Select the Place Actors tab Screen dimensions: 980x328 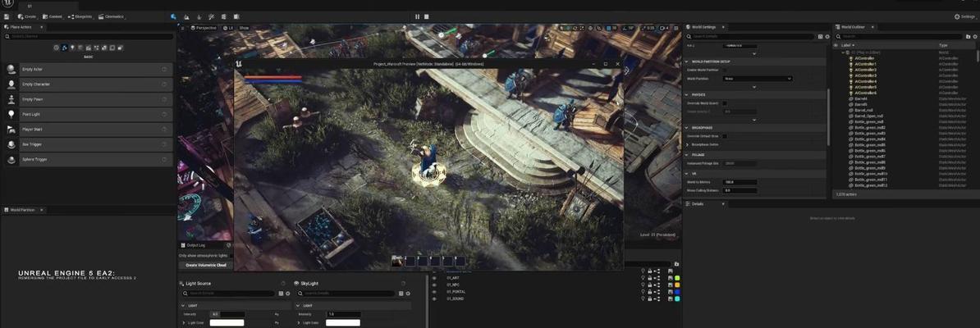24,27
